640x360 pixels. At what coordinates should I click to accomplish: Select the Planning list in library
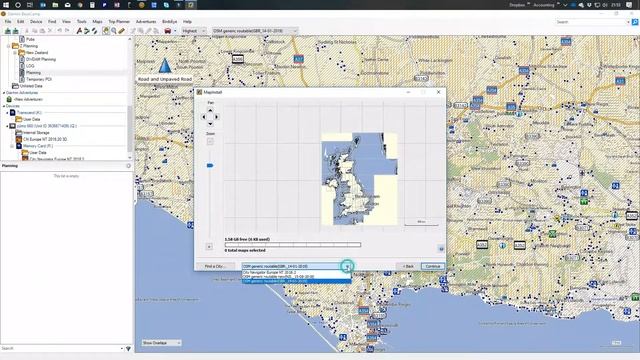[x=33, y=73]
